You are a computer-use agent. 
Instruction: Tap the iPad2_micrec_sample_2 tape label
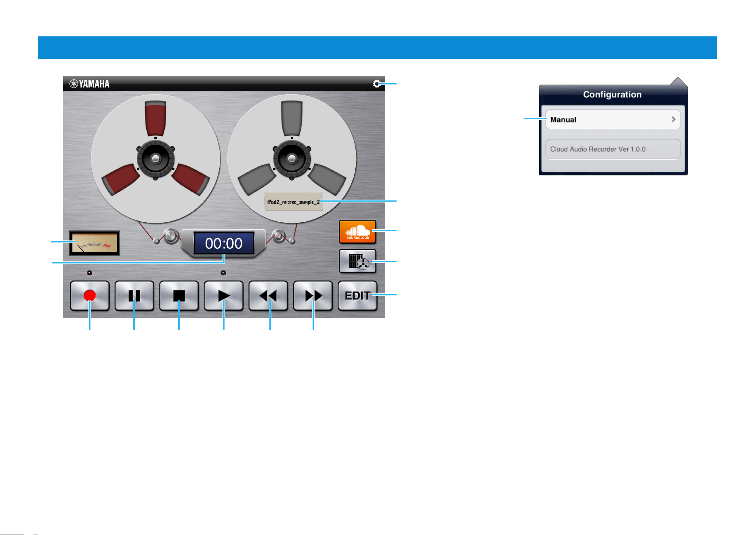pos(293,201)
